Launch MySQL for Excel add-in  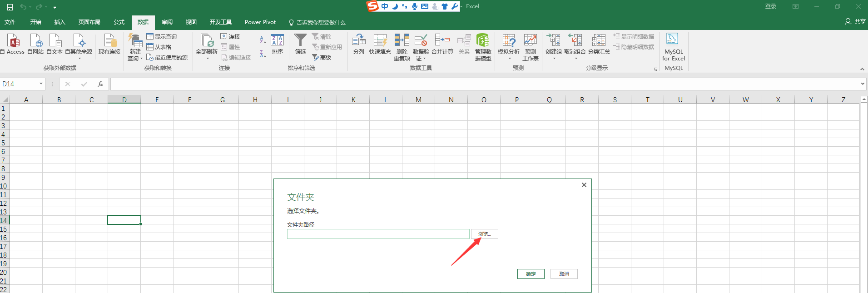point(673,47)
